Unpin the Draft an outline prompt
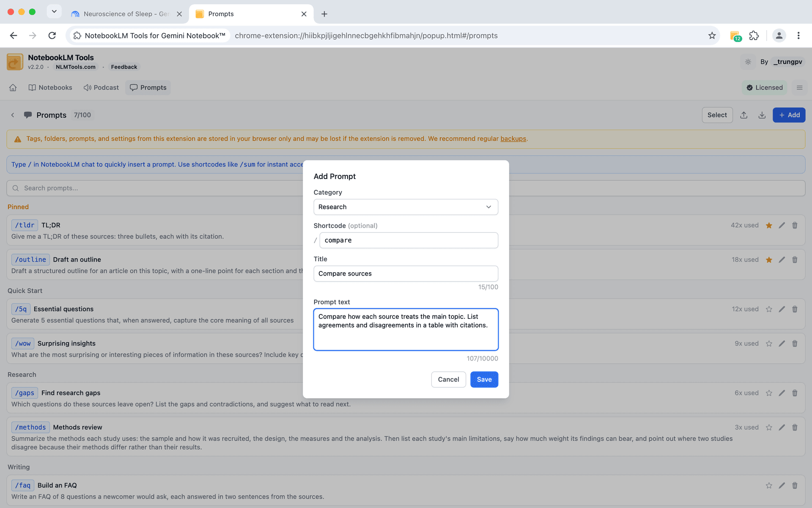This screenshot has height=508, width=812. 769,260
